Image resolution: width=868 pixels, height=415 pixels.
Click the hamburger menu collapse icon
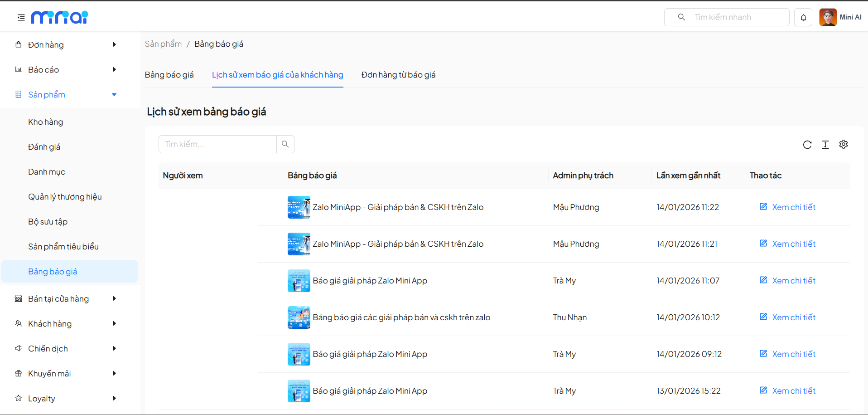coord(21,18)
